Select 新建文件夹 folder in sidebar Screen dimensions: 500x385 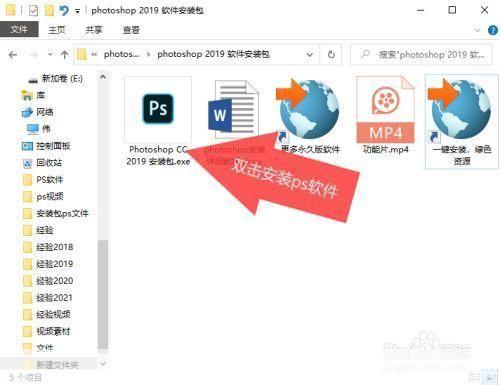(51, 365)
